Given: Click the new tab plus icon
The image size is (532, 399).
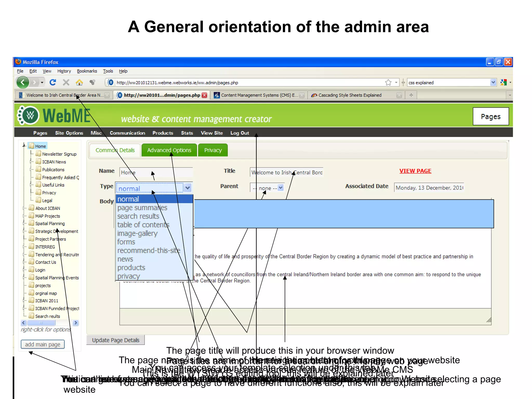Looking at the screenshot, I should [411, 95].
